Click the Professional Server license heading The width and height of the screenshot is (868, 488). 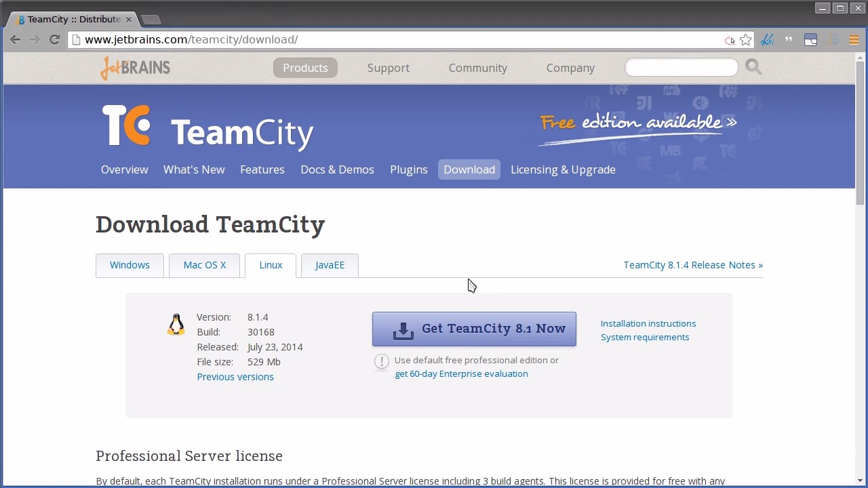click(x=189, y=456)
